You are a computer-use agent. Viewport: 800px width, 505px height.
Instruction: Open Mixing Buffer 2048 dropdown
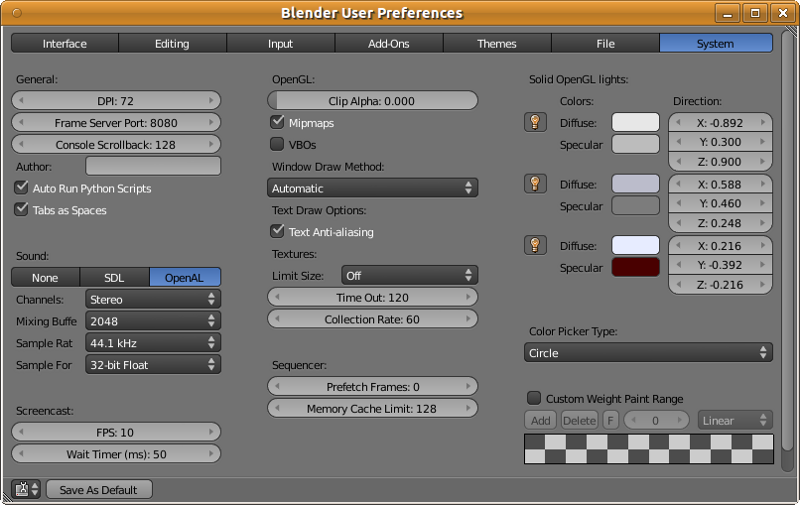[x=153, y=321]
